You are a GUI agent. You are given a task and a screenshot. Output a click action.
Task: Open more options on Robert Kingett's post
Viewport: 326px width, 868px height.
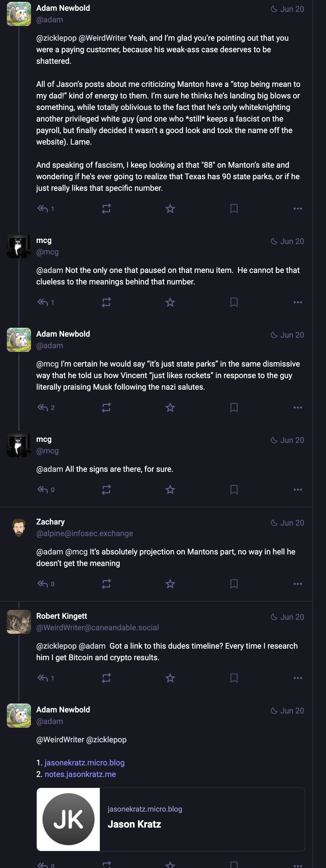[298, 678]
